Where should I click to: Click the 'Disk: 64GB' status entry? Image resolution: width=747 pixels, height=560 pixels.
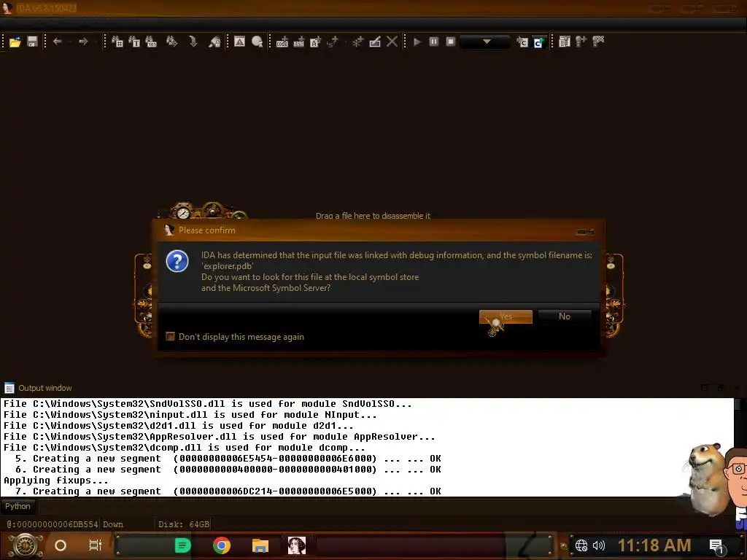[183, 524]
